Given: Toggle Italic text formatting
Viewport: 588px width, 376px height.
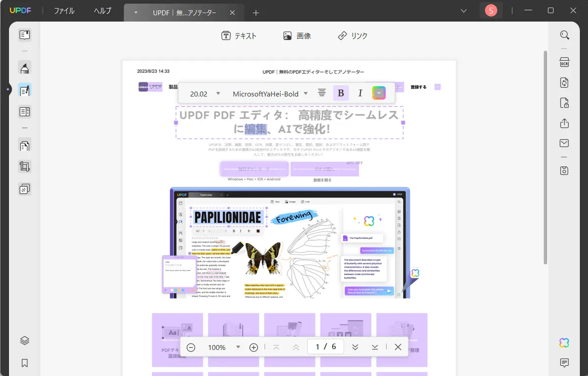Looking at the screenshot, I should [360, 93].
